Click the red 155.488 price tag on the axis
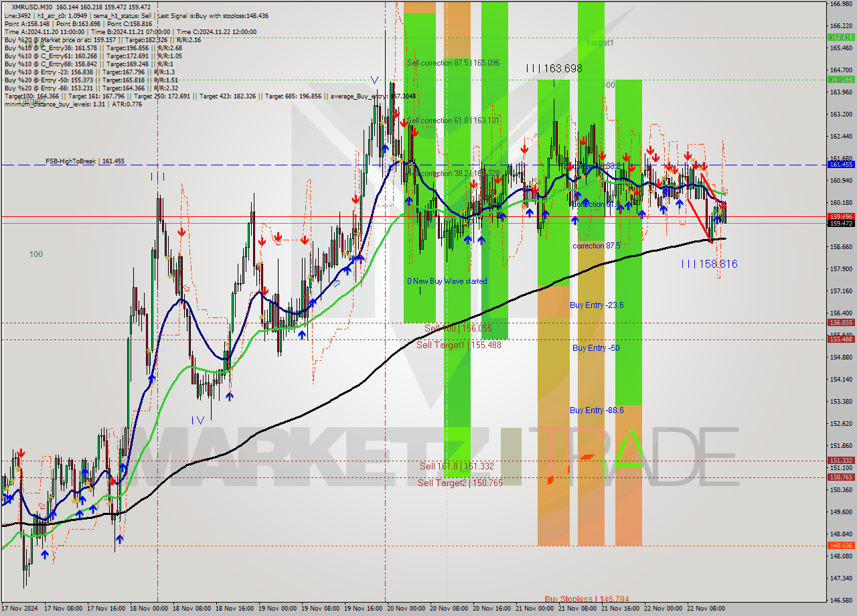857x616 pixels. point(841,339)
